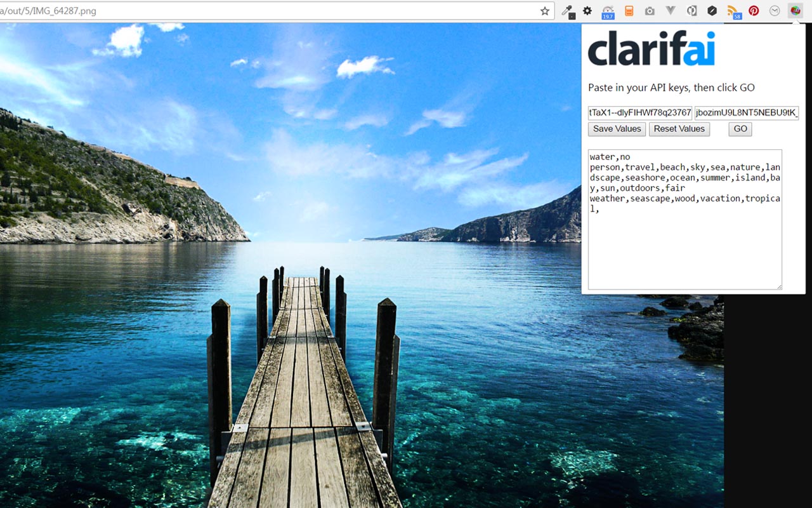
Task: Click the circular refresh-style extension icon
Action: tap(691, 11)
